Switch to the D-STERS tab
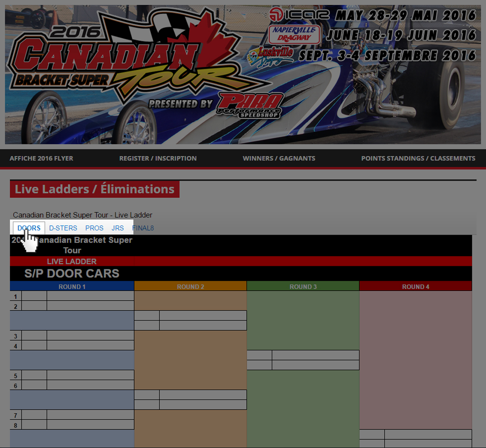486x448 pixels. 63,228
